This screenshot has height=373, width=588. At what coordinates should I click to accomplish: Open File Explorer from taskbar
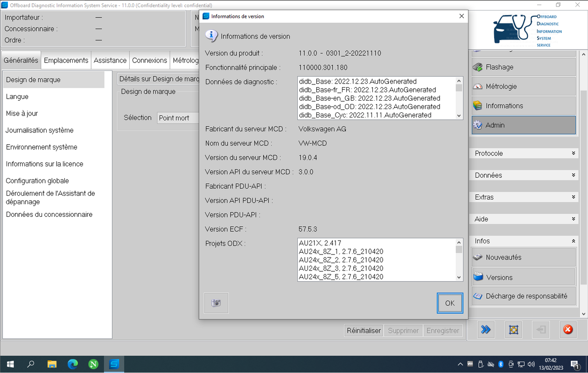(x=52, y=364)
